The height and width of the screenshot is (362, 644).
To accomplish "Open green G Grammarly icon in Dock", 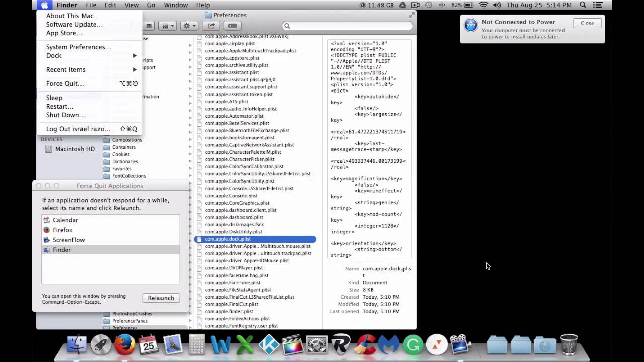I will pos(413,345).
